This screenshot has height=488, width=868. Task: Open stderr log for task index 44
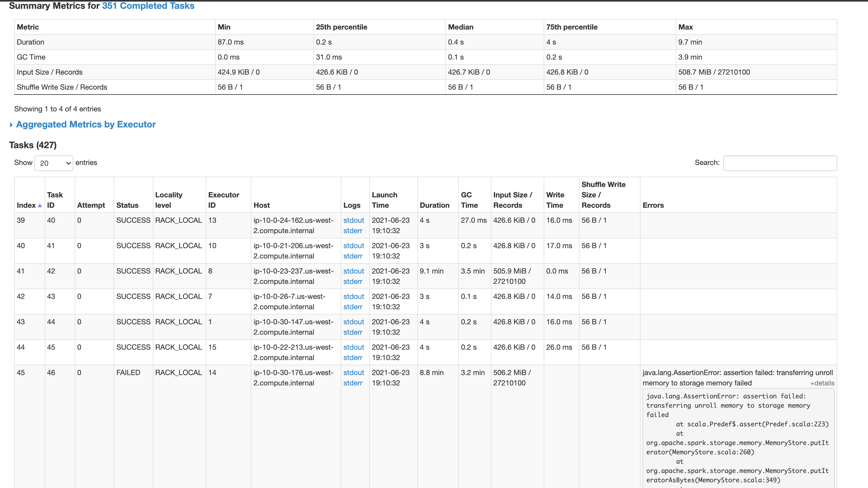pyautogui.click(x=352, y=357)
